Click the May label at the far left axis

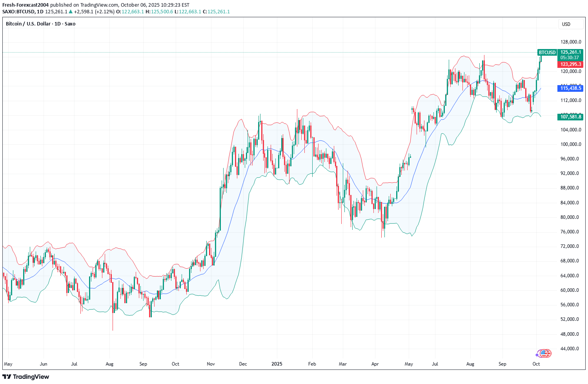pyautogui.click(x=7, y=364)
